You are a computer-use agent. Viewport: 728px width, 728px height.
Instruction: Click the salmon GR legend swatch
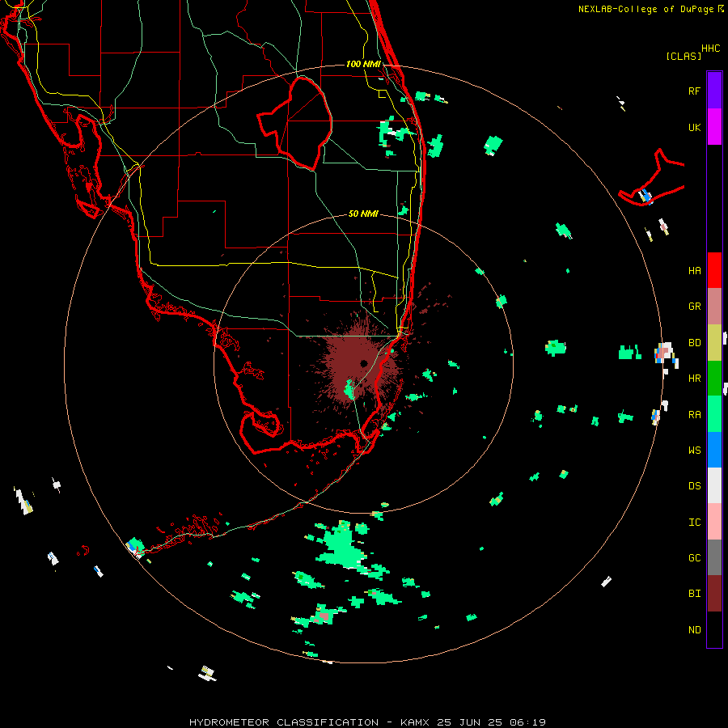[714, 307]
